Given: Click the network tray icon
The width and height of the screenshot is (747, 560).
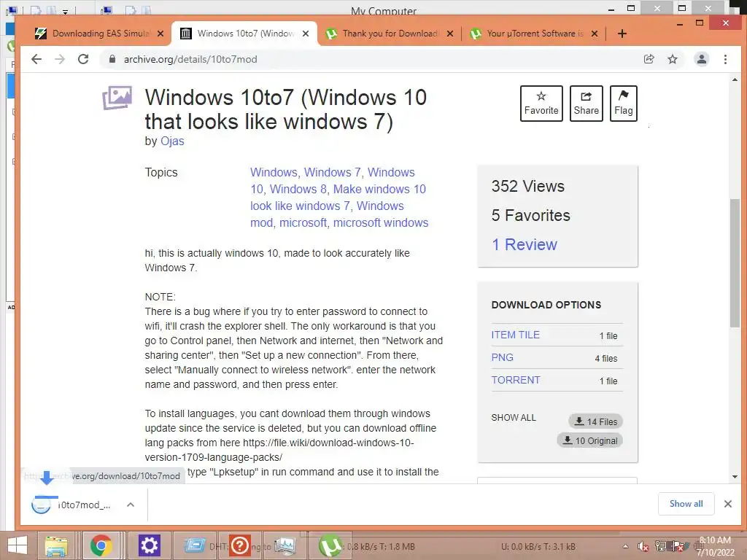Looking at the screenshot, I should click(x=661, y=547).
